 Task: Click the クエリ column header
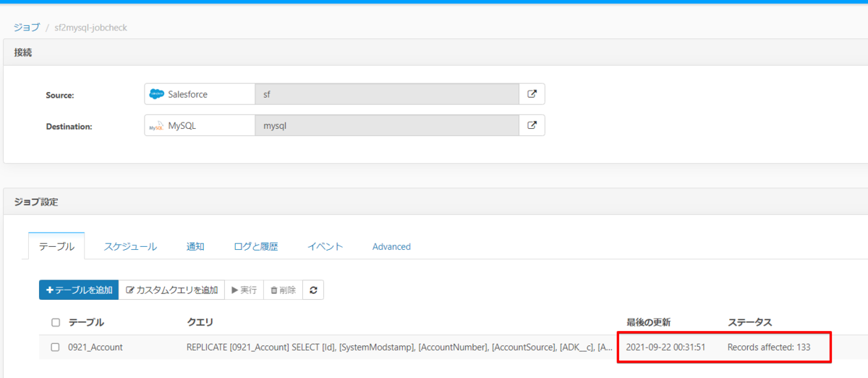coord(200,322)
